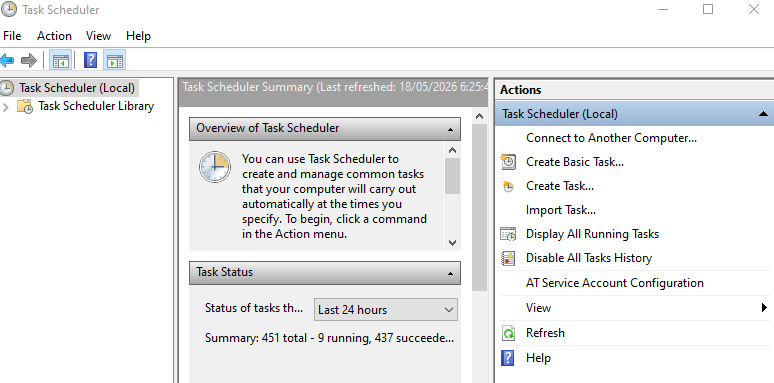Click the overview text box scrollbar thumb
This screenshot has height=383, width=774.
pyautogui.click(x=452, y=176)
